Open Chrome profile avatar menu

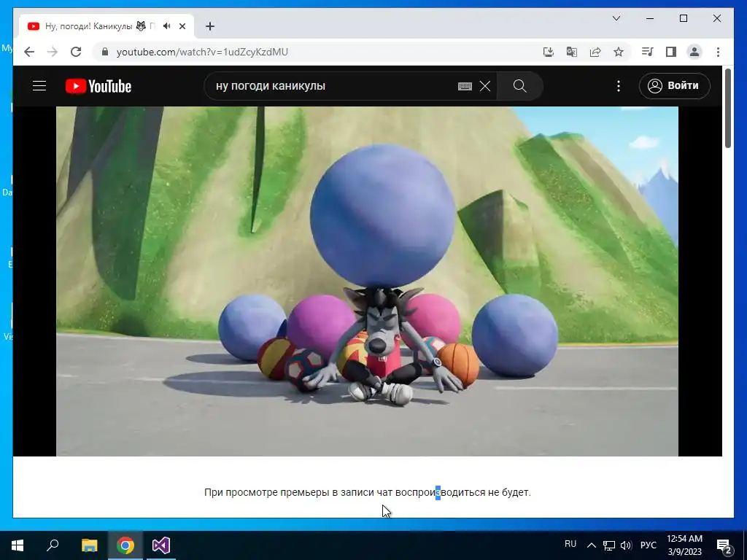[694, 52]
